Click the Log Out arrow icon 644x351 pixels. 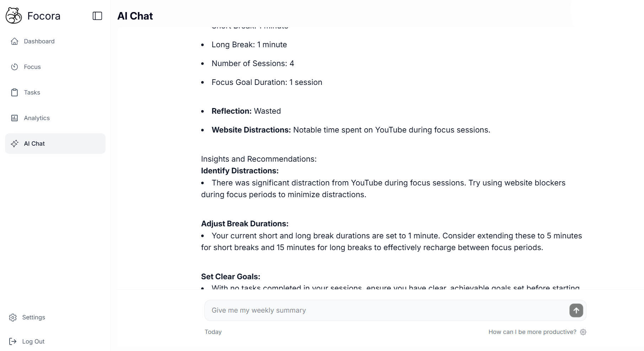tap(13, 341)
